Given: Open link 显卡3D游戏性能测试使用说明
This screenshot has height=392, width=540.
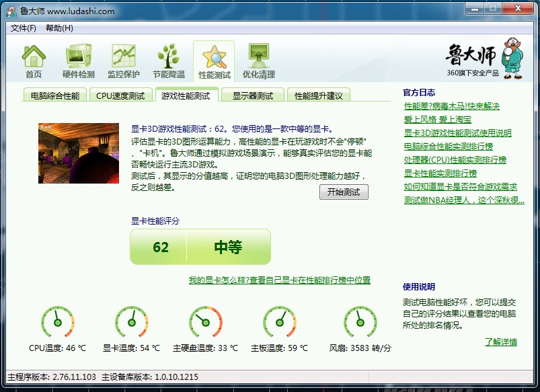Looking at the screenshot, I should tap(458, 133).
